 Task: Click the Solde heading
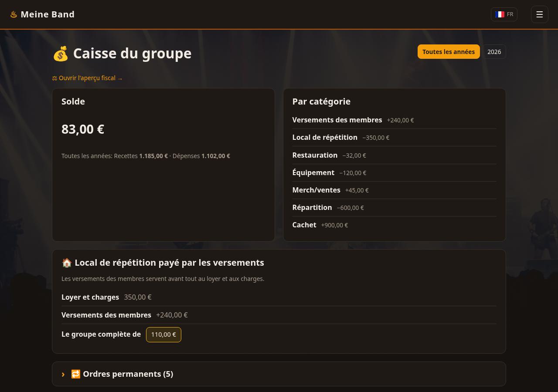point(73,101)
